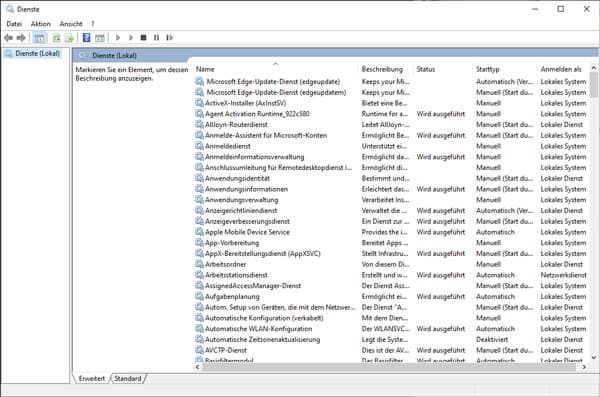Select AppX-Bereitstellungsdienst (AppXSVC) row
Viewport: 600px width, 397px height.
point(391,253)
